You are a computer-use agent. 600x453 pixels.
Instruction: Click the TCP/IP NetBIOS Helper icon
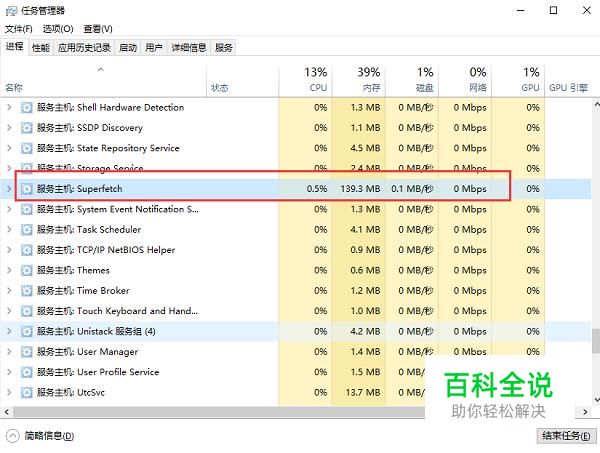pyautogui.click(x=26, y=250)
